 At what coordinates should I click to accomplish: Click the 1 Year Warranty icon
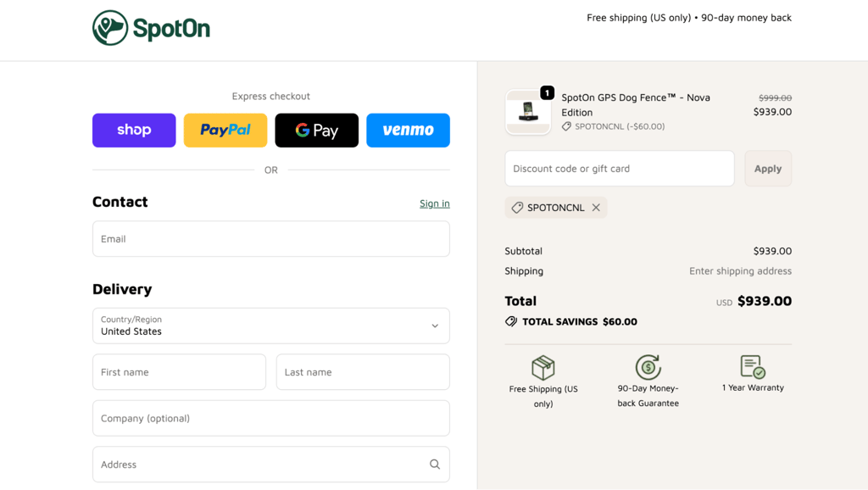click(x=753, y=366)
